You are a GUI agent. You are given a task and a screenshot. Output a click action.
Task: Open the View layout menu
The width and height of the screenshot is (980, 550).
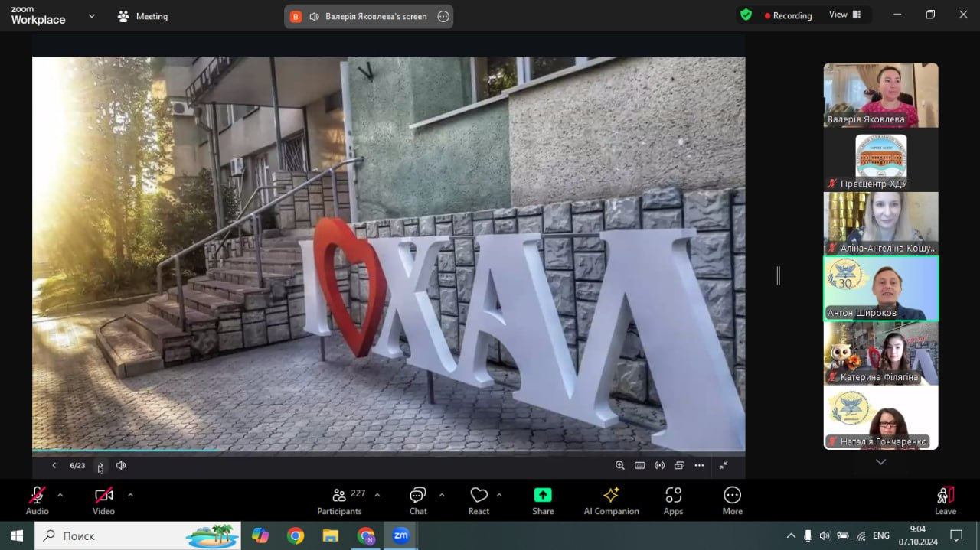point(844,15)
